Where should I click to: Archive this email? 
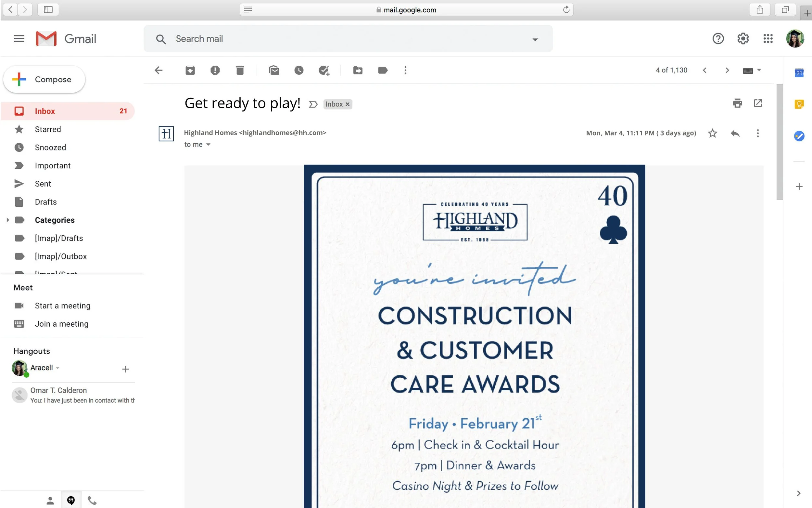[x=190, y=70]
